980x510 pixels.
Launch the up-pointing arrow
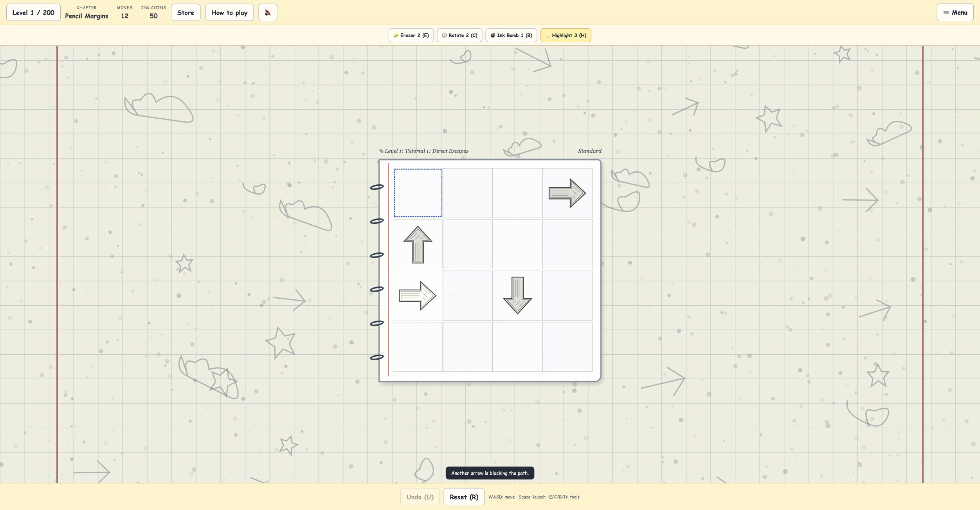point(418,245)
